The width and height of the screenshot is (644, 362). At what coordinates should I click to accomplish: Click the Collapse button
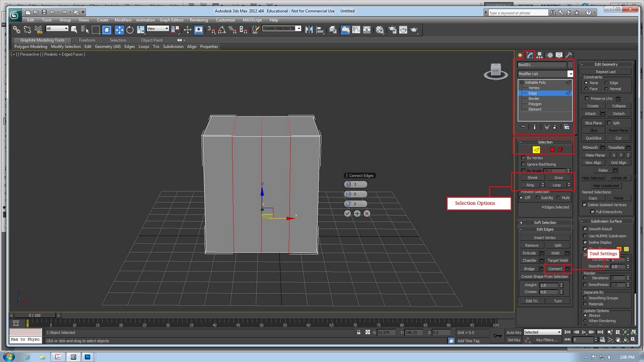619,106
